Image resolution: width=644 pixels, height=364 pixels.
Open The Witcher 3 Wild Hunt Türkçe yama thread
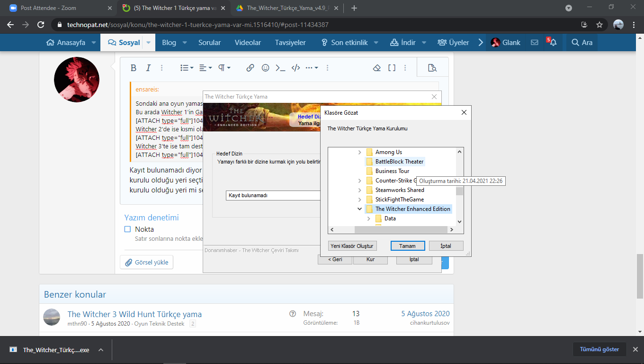click(x=134, y=314)
